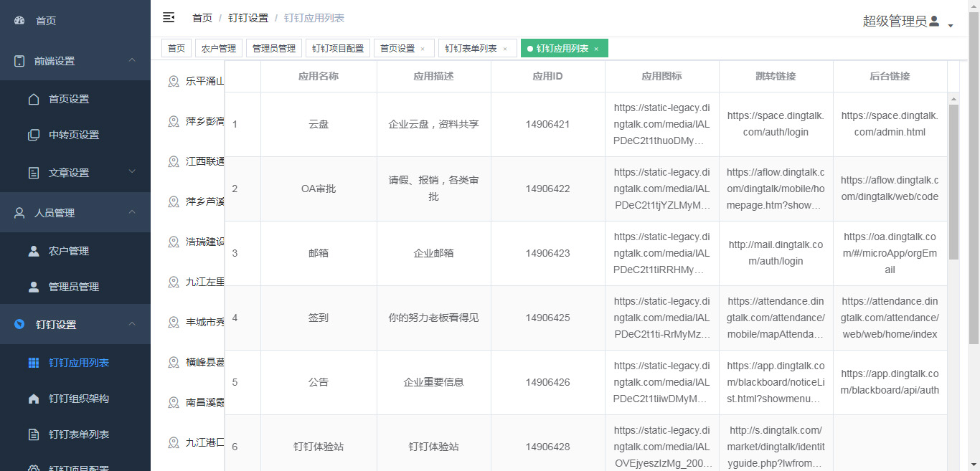The width and height of the screenshot is (980, 471).
Task: Click the 钉钉应用列表 grid icon
Action: click(34, 363)
